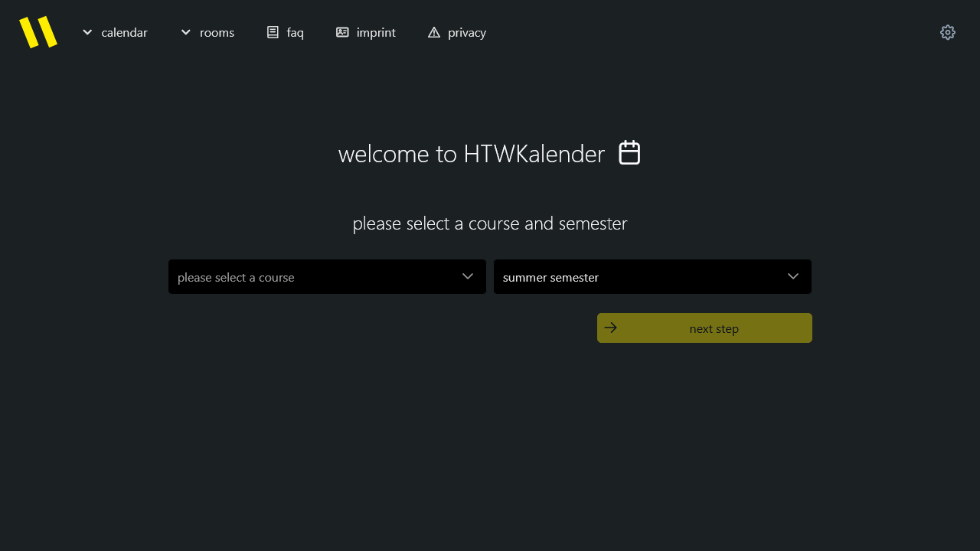Open the calendar menu
This screenshot has width=980, height=551.
point(124,32)
